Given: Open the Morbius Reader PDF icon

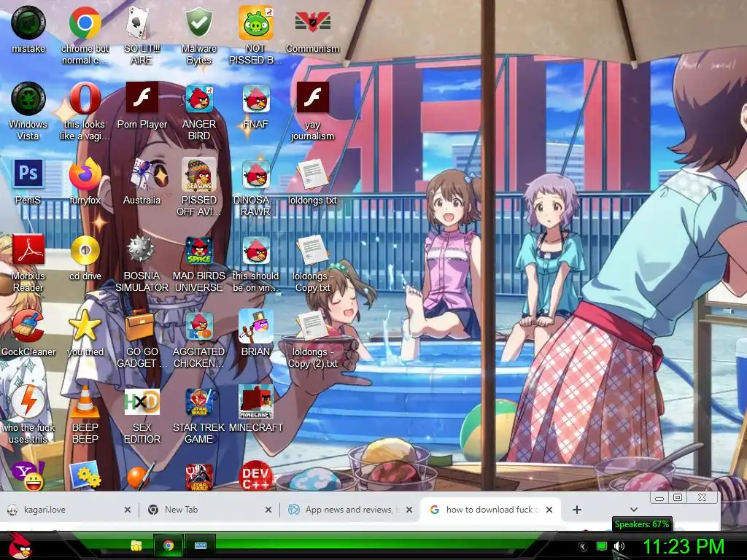Looking at the screenshot, I should pyautogui.click(x=28, y=262).
